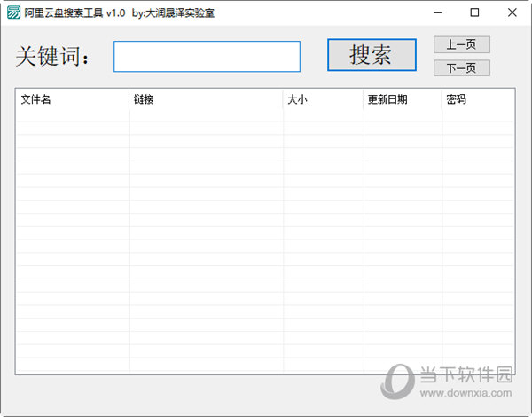Close the 阿里云盘搜索工具 window

click(512, 12)
